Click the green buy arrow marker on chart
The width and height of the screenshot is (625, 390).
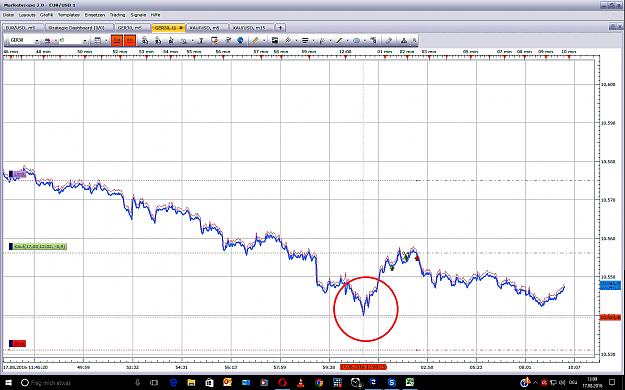[392, 268]
